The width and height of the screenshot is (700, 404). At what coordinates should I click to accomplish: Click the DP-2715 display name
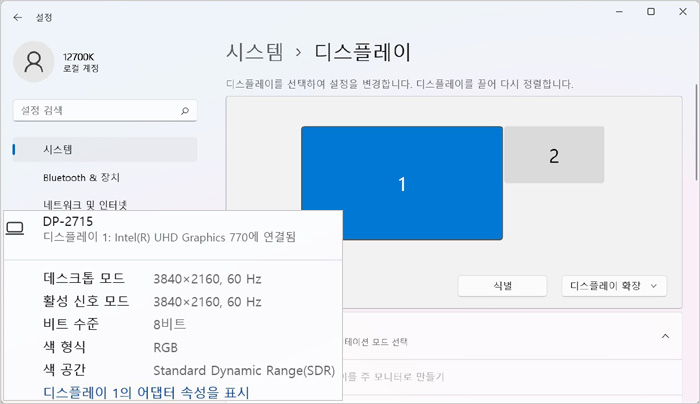68,221
